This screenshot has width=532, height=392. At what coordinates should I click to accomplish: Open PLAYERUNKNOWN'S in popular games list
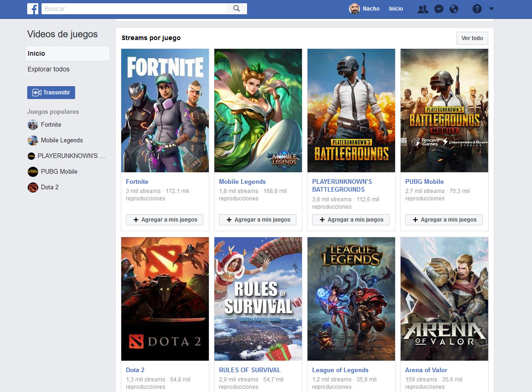pyautogui.click(x=71, y=156)
